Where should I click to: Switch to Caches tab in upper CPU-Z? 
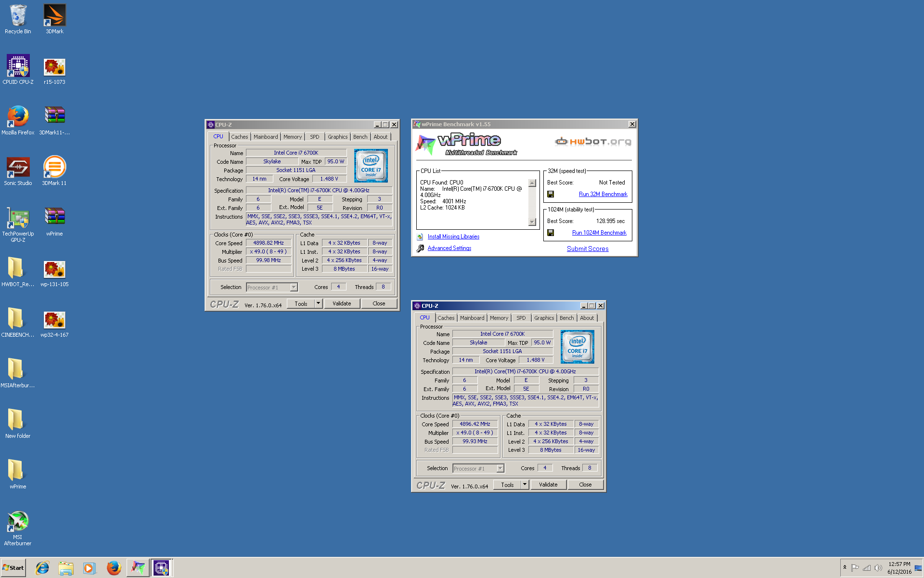tap(240, 137)
